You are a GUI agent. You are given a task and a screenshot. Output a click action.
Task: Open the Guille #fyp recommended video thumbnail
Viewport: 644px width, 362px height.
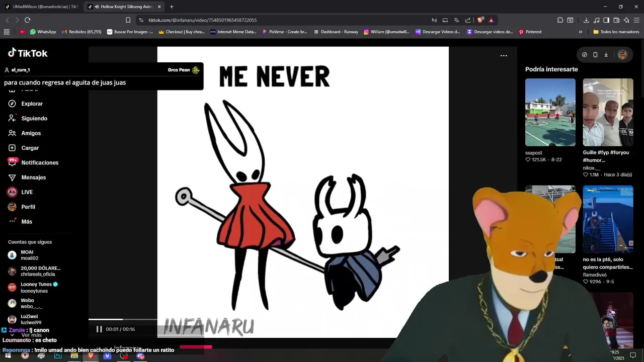tap(608, 112)
